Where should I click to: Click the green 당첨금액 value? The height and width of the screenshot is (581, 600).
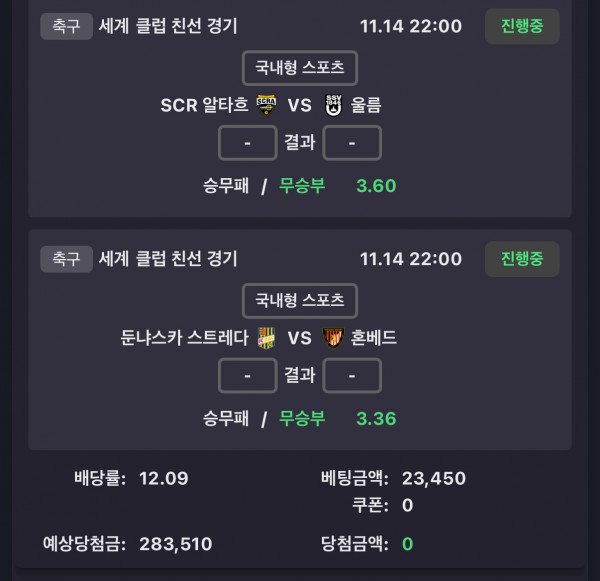(x=407, y=544)
